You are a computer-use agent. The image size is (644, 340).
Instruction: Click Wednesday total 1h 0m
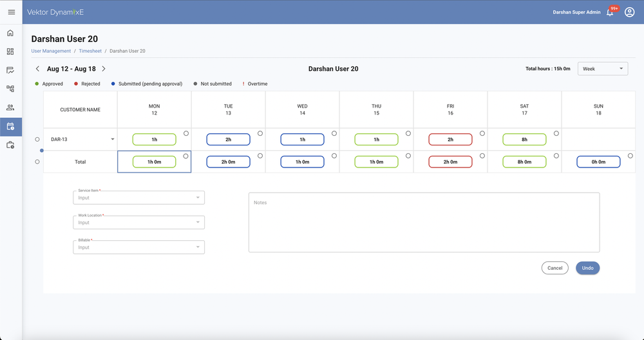tap(302, 162)
